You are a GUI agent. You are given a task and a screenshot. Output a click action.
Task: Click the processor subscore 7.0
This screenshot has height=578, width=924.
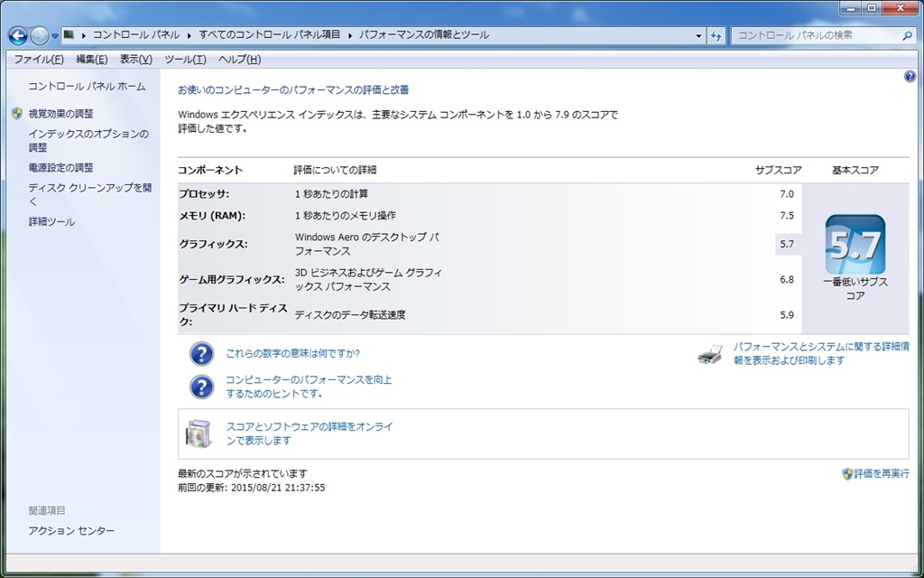coord(787,194)
